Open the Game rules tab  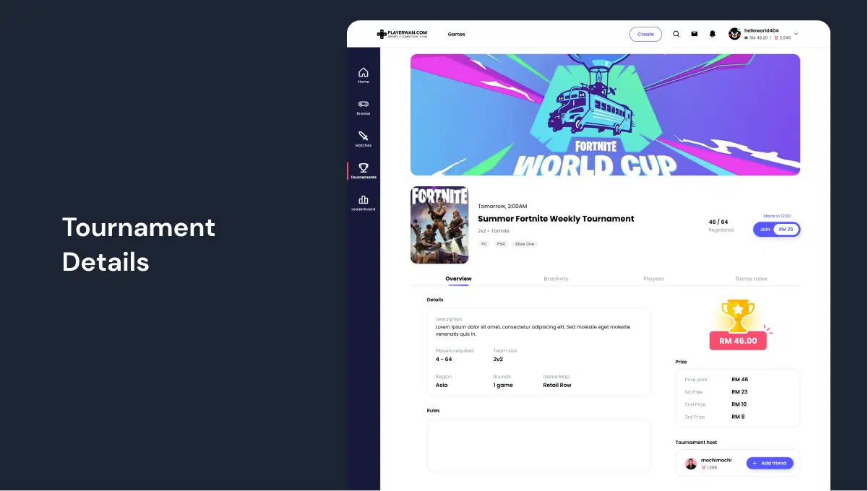point(751,279)
